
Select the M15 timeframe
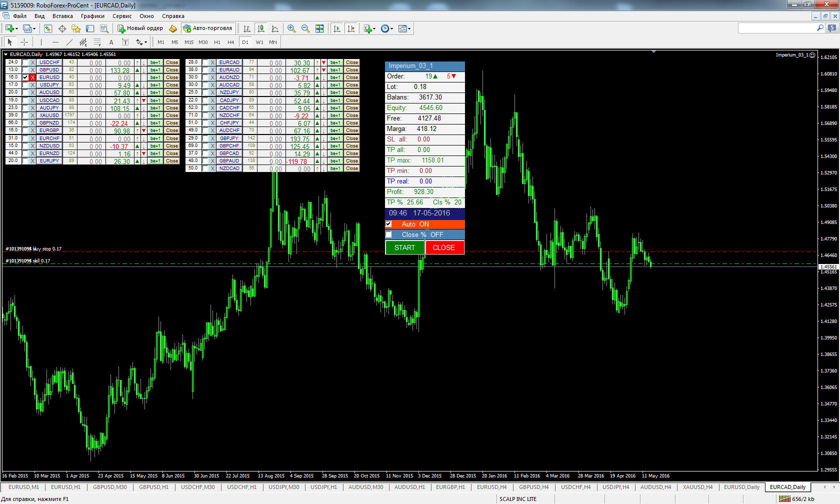189,42
